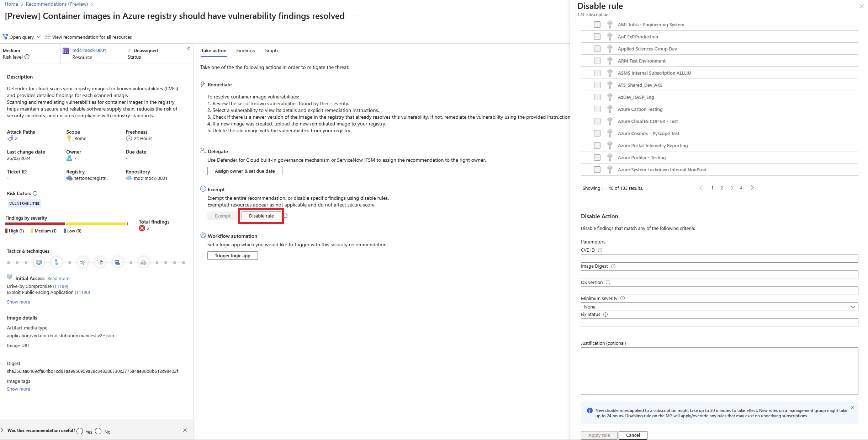
Task: Switch to the Graph tab
Action: [271, 50]
